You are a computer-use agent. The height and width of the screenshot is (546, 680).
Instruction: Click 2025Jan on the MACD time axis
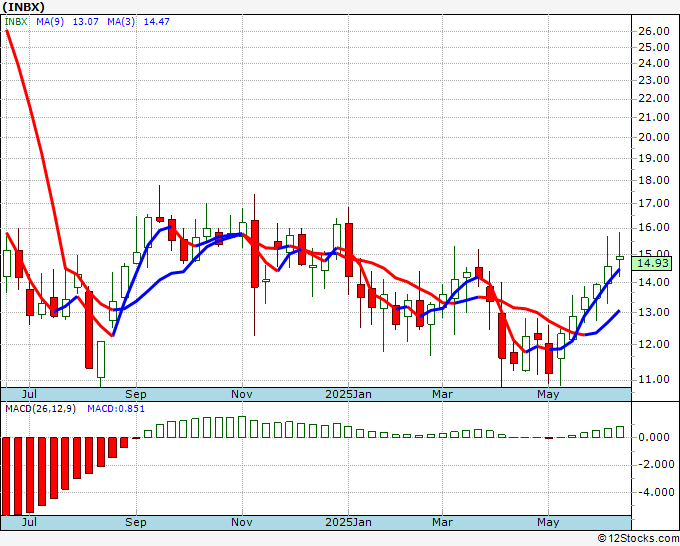click(348, 522)
